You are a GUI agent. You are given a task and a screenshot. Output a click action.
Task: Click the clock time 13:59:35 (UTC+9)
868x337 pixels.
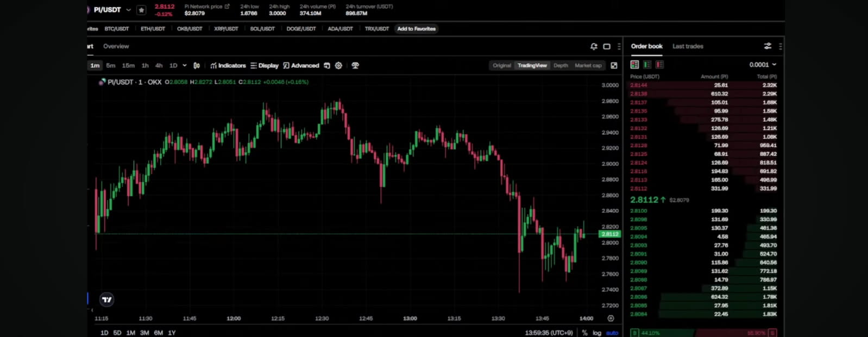tap(549, 333)
